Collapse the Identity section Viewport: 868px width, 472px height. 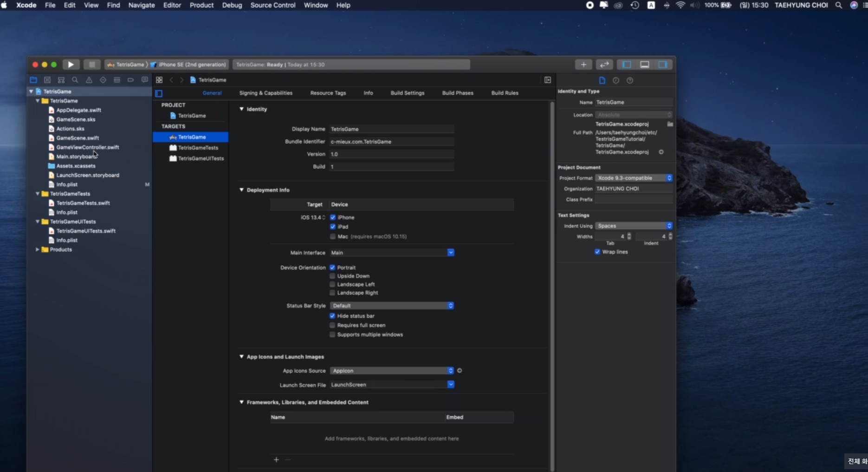click(x=241, y=109)
